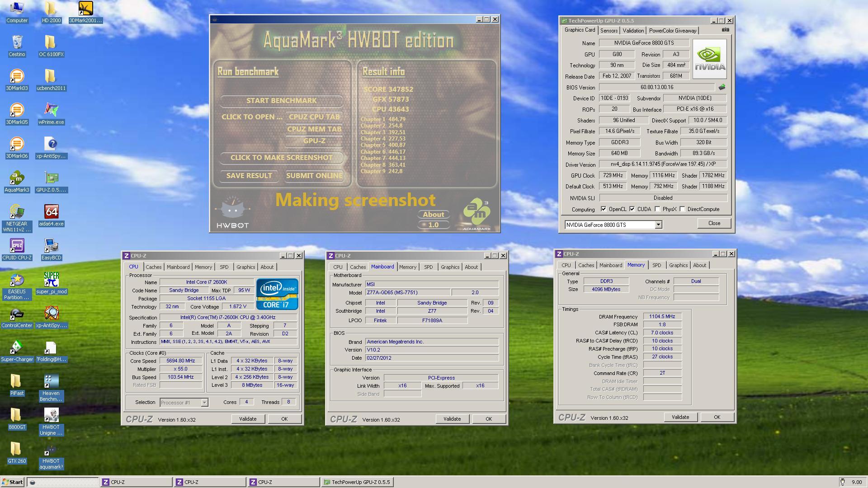Open the Processor #1 selection dropdown

click(204, 402)
